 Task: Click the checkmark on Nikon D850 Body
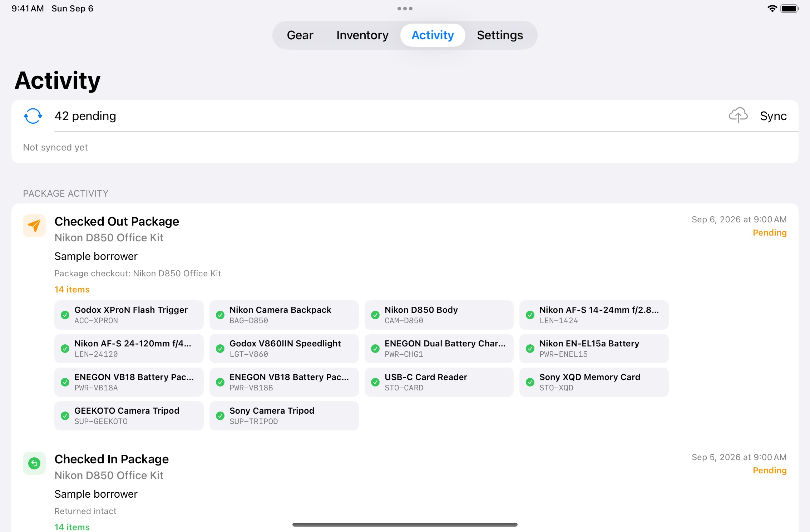[x=375, y=315]
